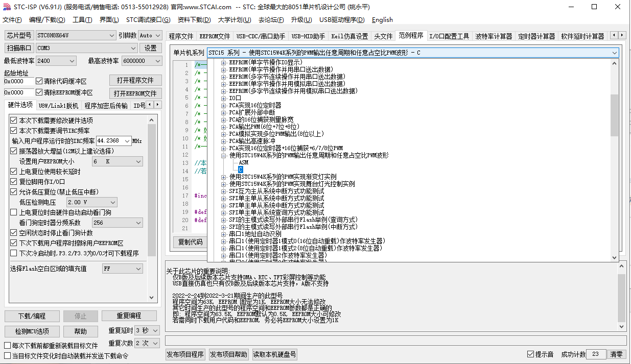This screenshot has height=364, width=631.
Task: Click tab scroll right arrow in top tab strip
Action: coord(622,36)
